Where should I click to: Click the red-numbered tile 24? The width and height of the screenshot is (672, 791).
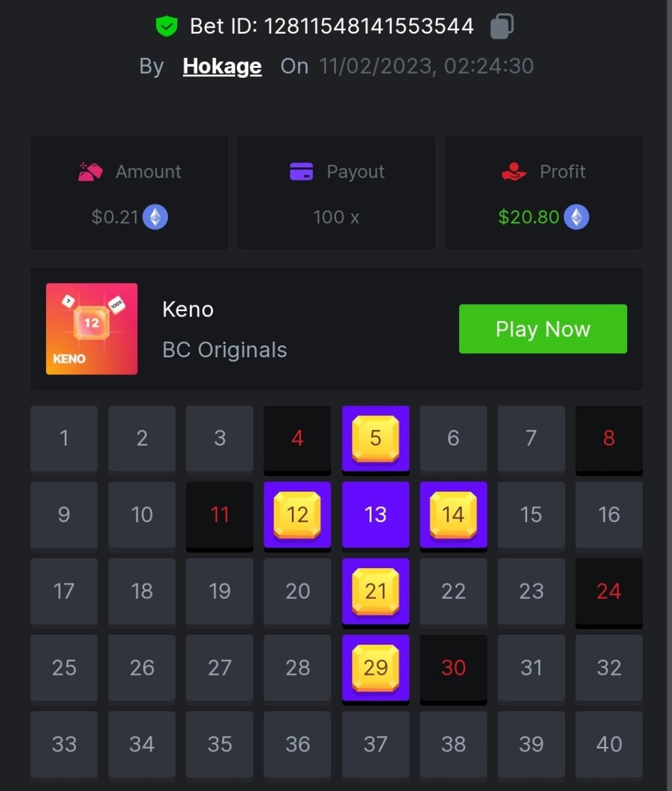(x=609, y=592)
